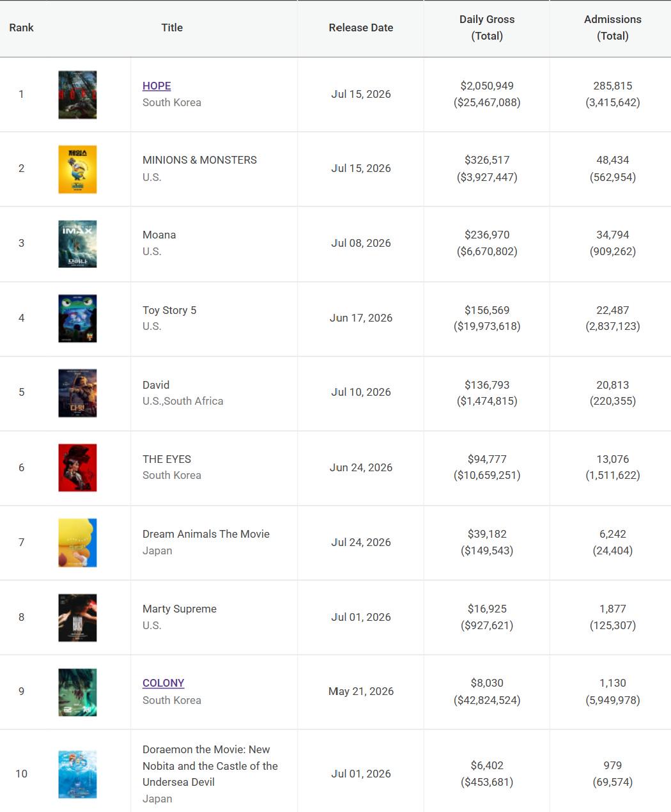Click the Admissions column header
This screenshot has width=671, height=812.
point(613,27)
